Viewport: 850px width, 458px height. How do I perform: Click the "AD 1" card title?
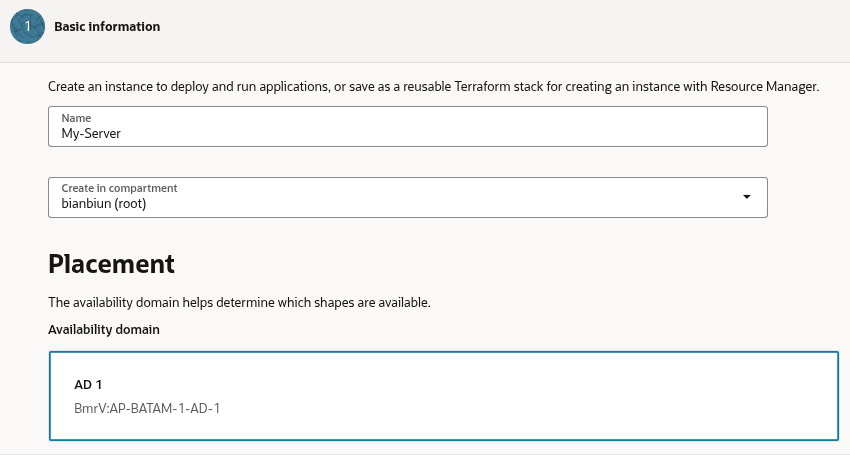point(88,385)
